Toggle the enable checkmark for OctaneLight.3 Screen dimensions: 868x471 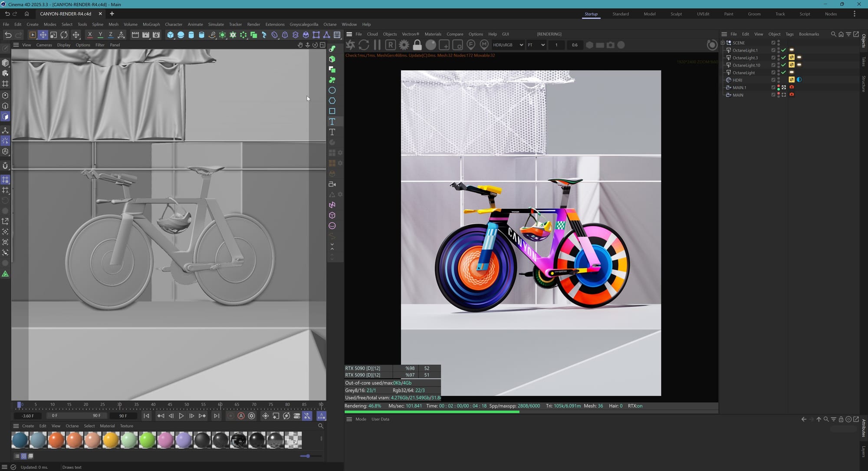(x=783, y=58)
